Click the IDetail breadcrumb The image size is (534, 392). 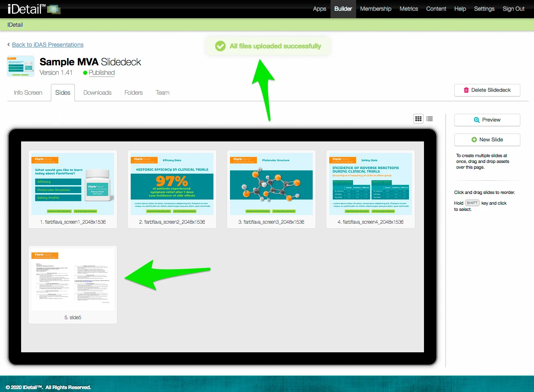[15, 25]
